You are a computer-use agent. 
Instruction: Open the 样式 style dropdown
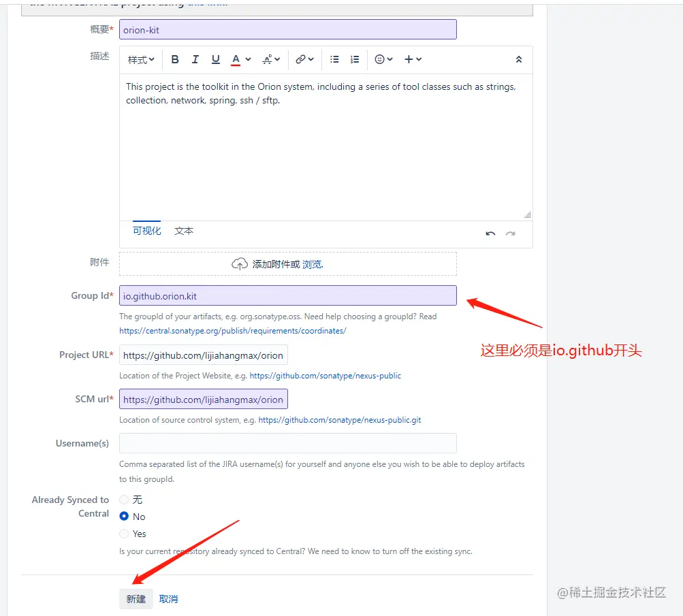[x=141, y=60]
